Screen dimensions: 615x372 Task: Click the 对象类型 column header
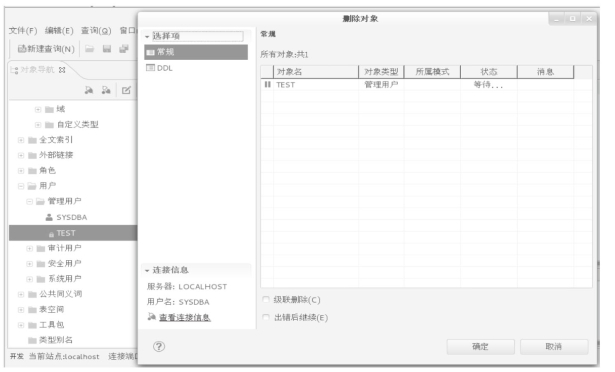(x=381, y=72)
